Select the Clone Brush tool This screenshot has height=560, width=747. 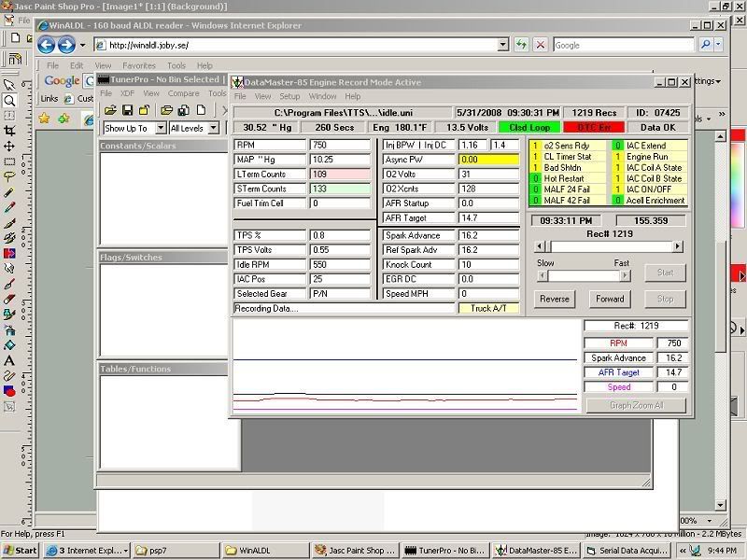pos(9,238)
